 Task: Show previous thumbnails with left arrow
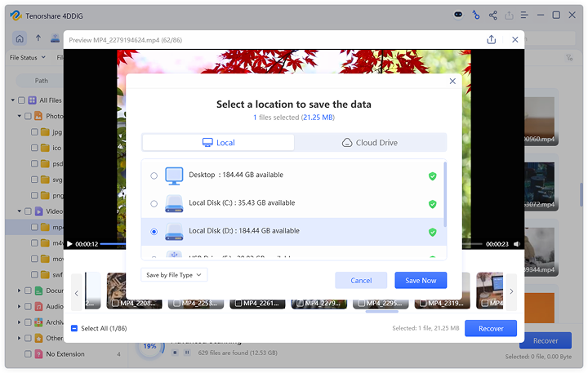(77, 293)
